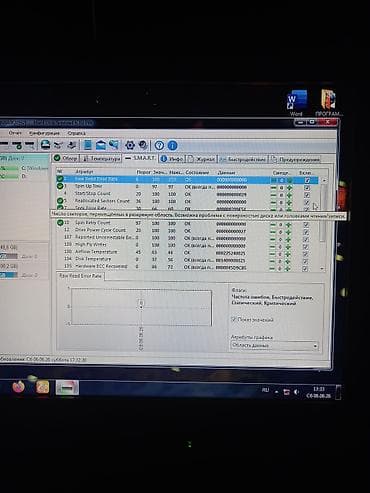370x493 pixels.
Task: Open the Справка menu
Action: (x=76, y=133)
